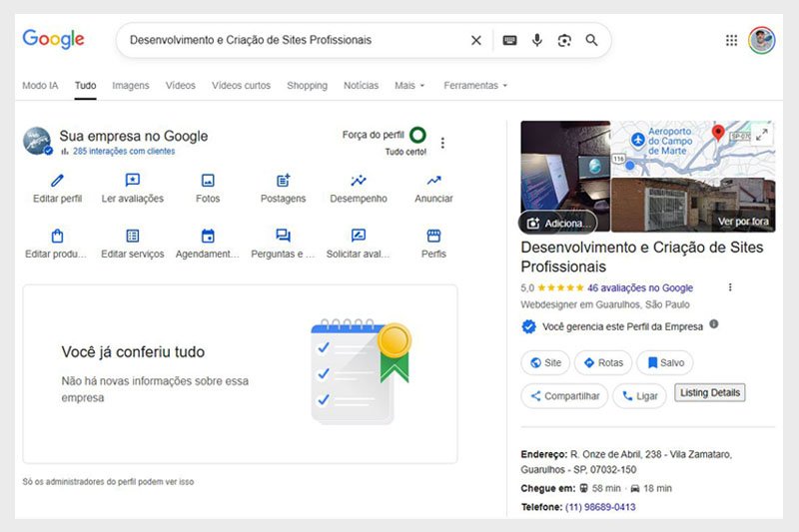
Task: Open Google Lens image search icon
Action: 564,40
